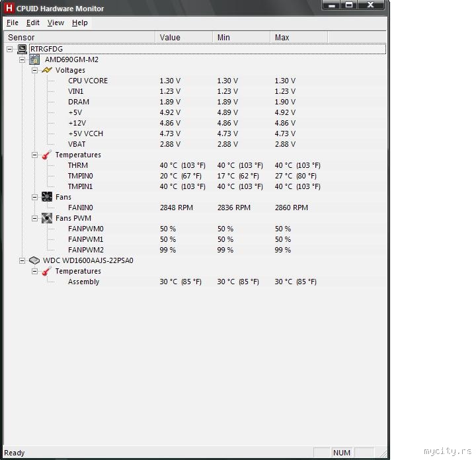The height and width of the screenshot is (460, 476).
Task: Click the Fans PWM group label
Action: 73,218
